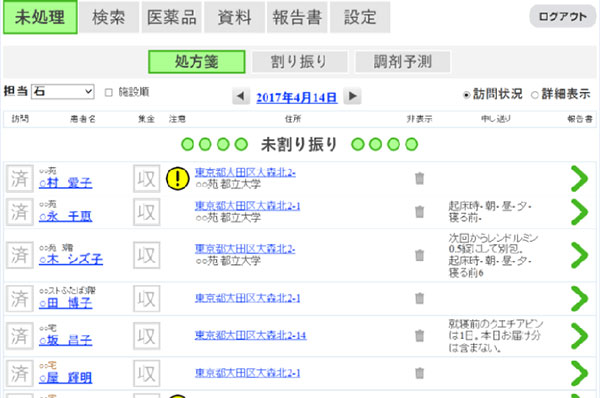Click the 患者名 column header
This screenshot has height=398, width=600.
pyautogui.click(x=83, y=119)
